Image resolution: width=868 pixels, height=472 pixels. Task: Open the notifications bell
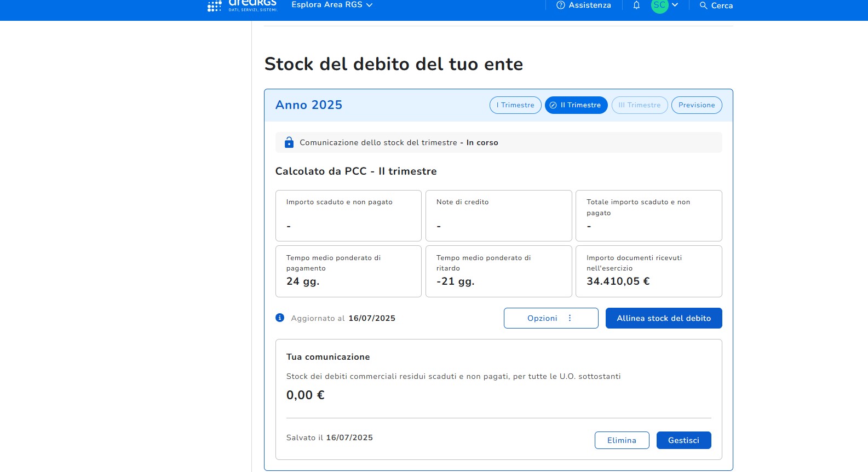click(636, 5)
